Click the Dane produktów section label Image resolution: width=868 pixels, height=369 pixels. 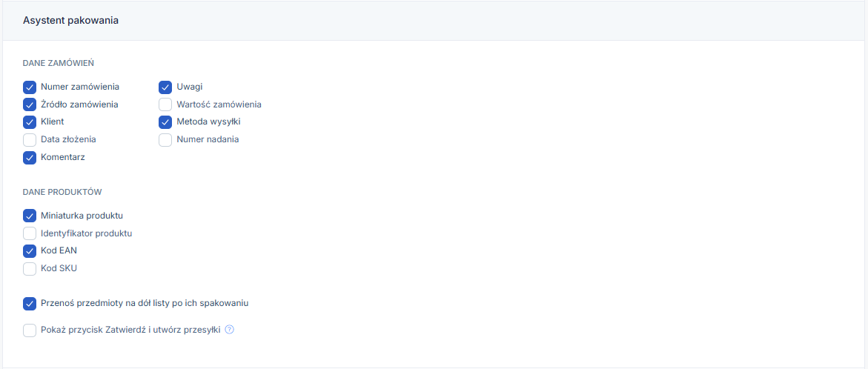click(62, 193)
